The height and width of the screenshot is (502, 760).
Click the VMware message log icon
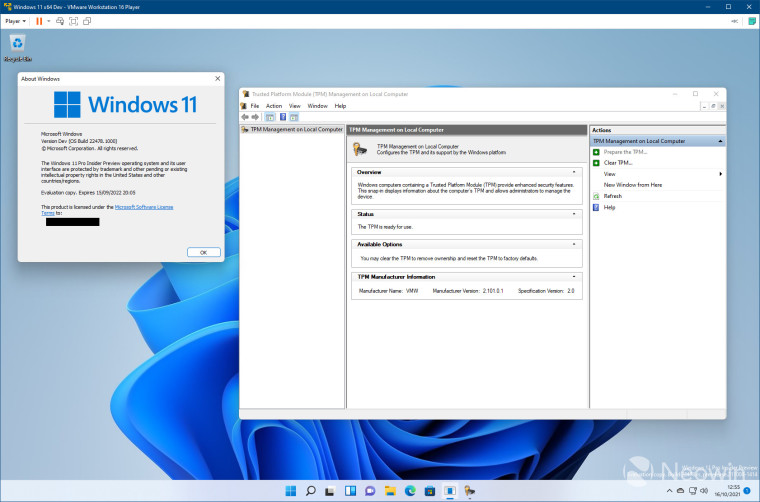752,21
